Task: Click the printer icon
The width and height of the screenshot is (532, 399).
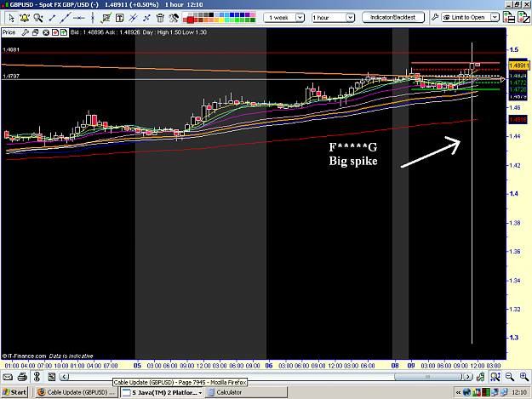Action: point(22,377)
